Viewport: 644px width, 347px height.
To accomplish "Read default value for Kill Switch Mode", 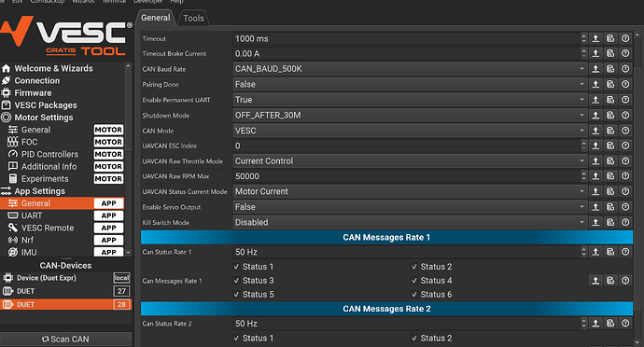I will [x=610, y=222].
